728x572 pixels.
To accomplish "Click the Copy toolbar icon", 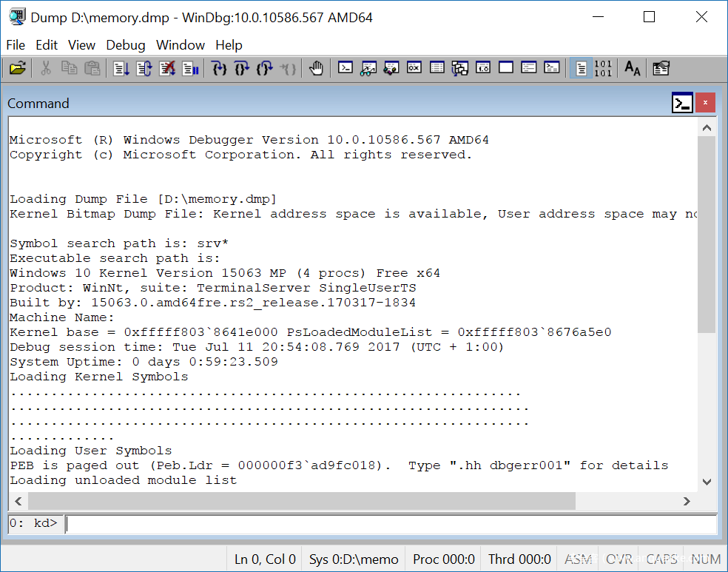I will click(70, 68).
